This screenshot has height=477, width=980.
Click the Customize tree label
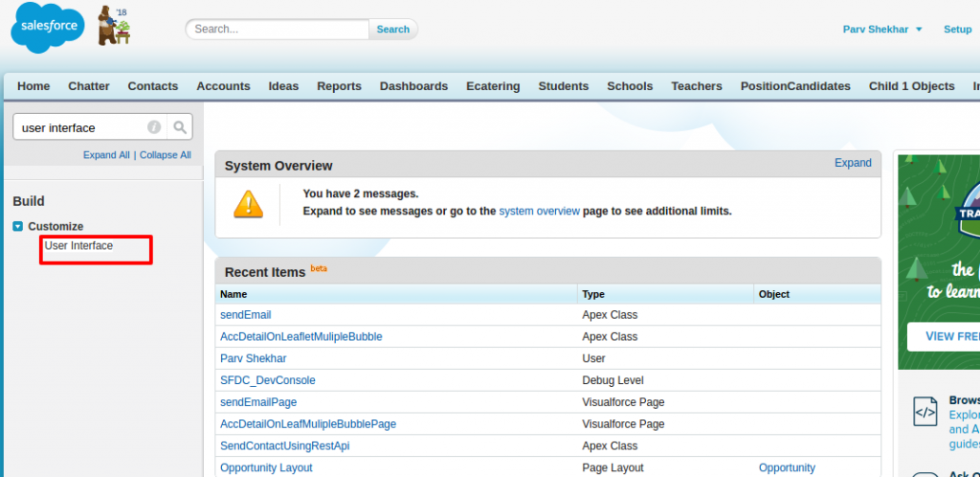(x=56, y=226)
